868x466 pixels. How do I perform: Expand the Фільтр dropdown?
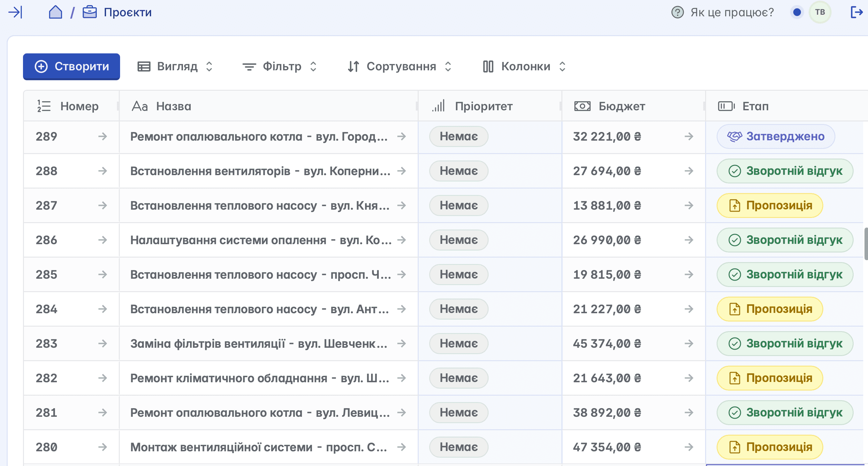280,66
